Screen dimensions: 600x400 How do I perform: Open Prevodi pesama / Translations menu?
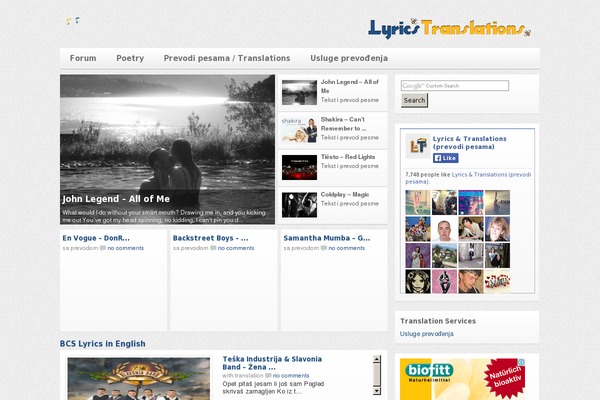pyautogui.click(x=227, y=58)
